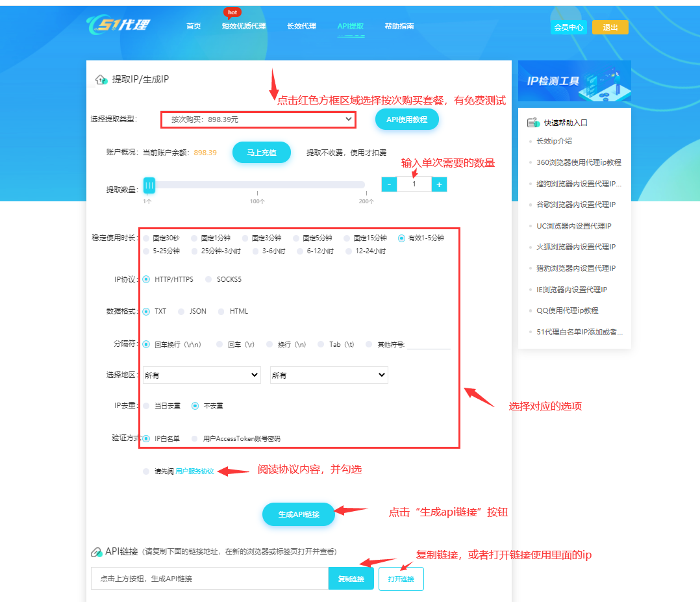Select the 固定1分钟 duration option
The height and width of the screenshot is (602, 700).
[x=194, y=238]
